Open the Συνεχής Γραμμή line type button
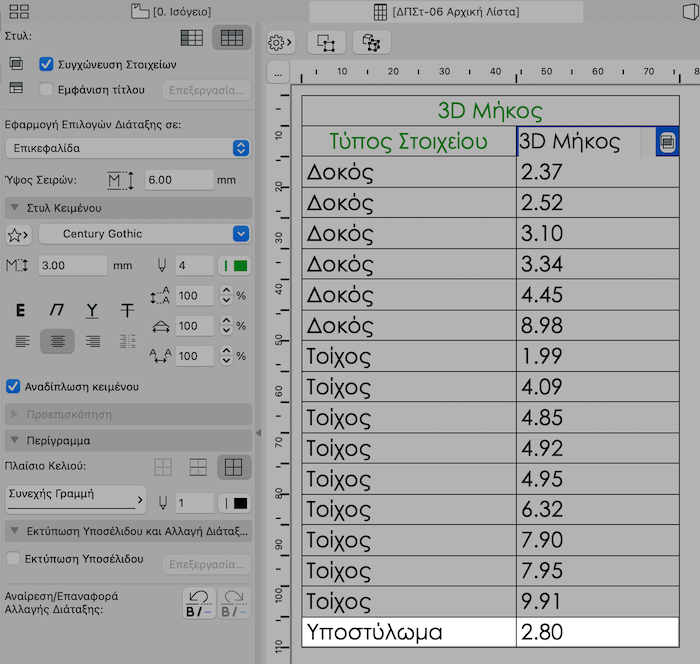The width and height of the screenshot is (700, 664). tap(74, 497)
